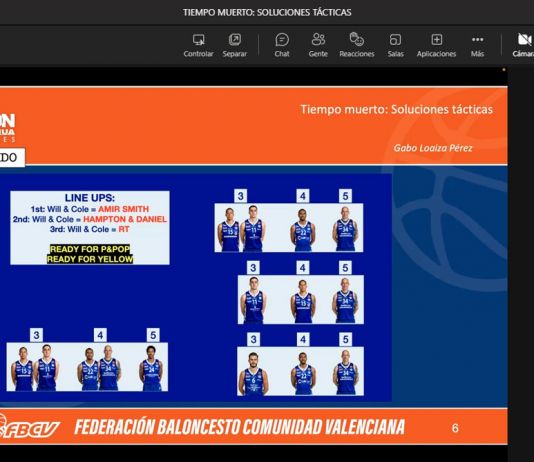Click the slide heading 'Tiempo muerto: Soluciones tácticas'
This screenshot has width=534, height=462.
[x=396, y=109]
